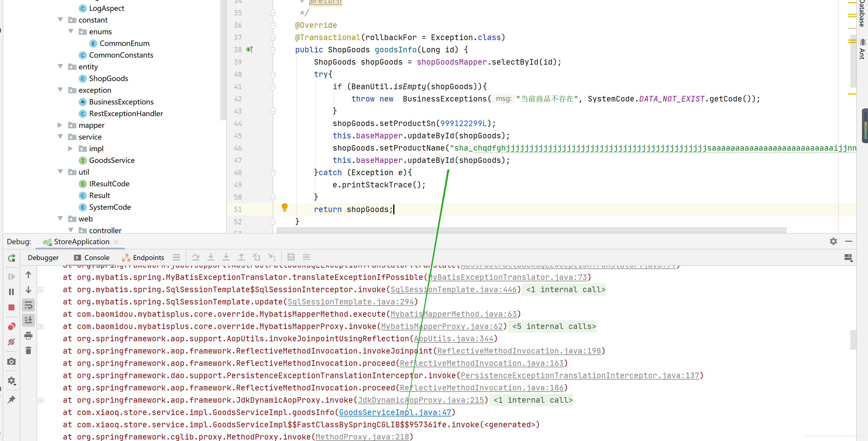Screen dimensions: 868x441
Task: Open the View Breakpoints dialog
Action: (11, 326)
